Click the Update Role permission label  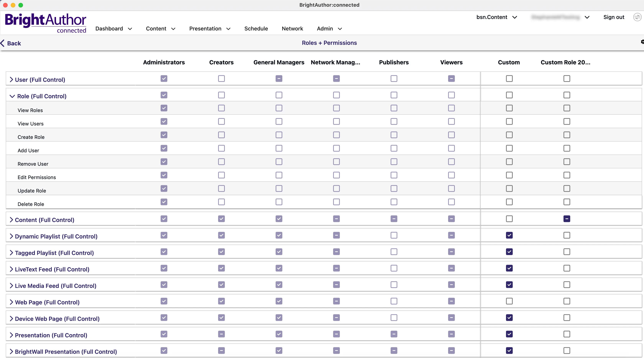pyautogui.click(x=32, y=191)
